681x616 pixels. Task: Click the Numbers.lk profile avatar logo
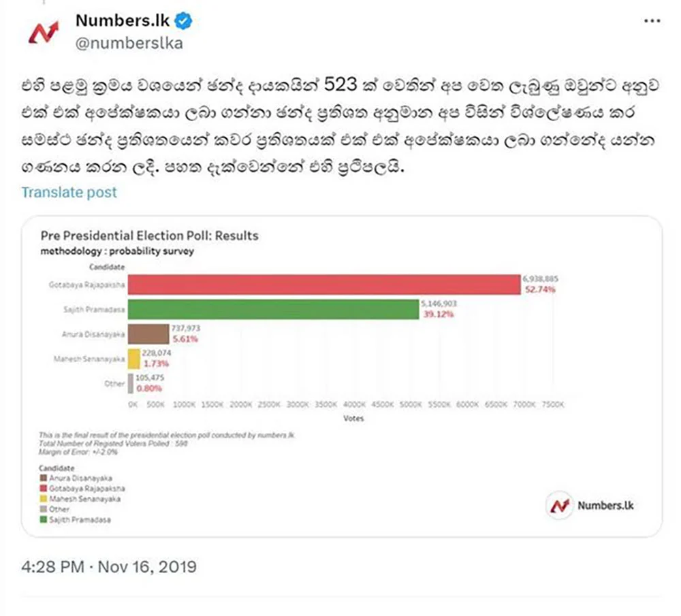tap(44, 33)
